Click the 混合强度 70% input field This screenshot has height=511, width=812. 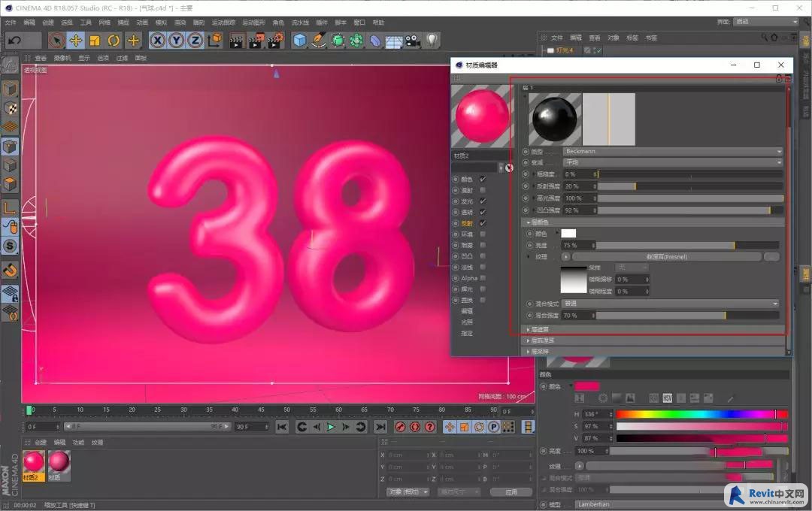579,316
